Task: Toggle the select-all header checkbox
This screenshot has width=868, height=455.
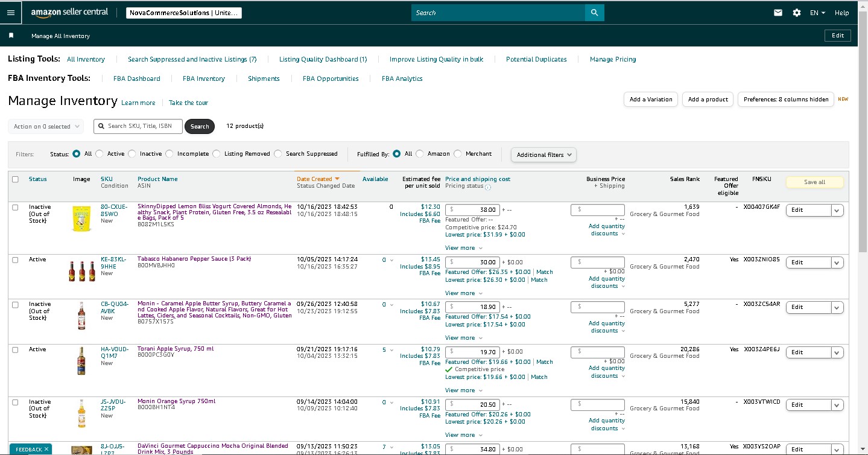Action: [x=15, y=179]
